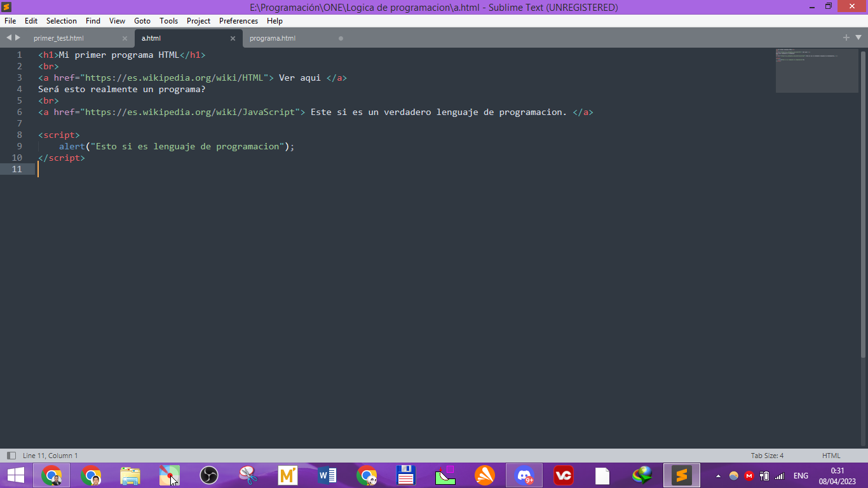Open the Goto menu
This screenshot has width=868, height=488.
click(142, 21)
